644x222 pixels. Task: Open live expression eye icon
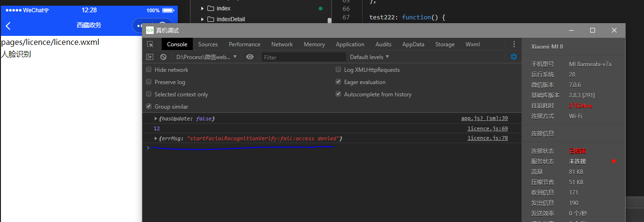pos(250,57)
